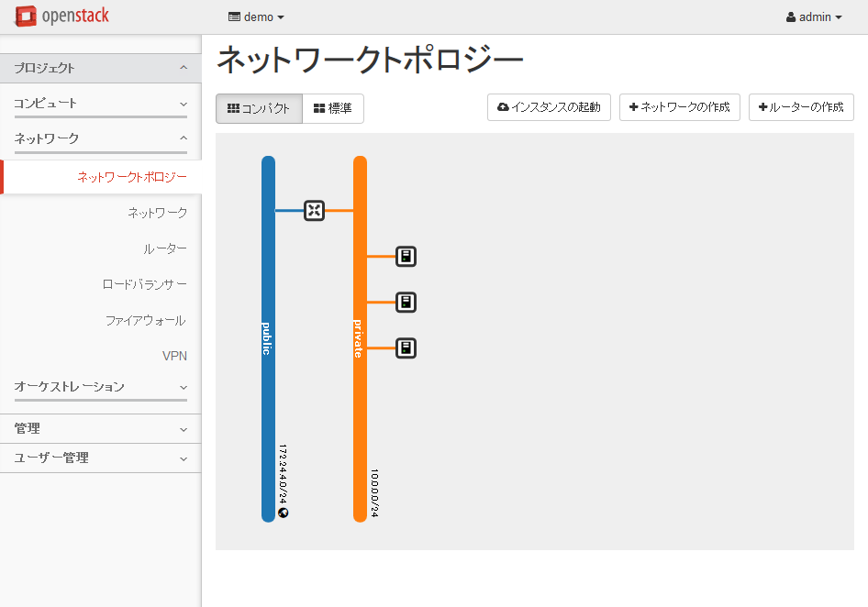Select the router icon between networks
Screen dimensions: 868x607
click(315, 210)
